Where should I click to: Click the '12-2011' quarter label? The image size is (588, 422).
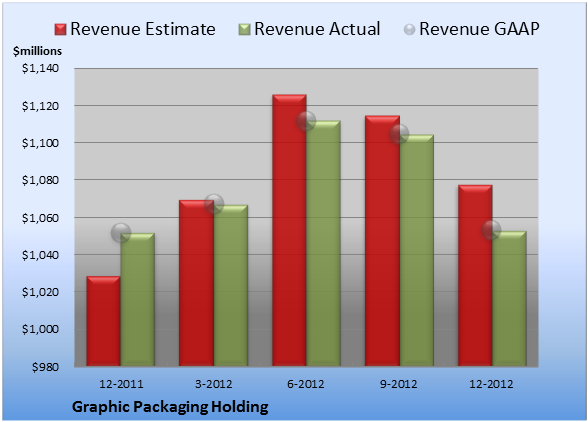tap(121, 384)
